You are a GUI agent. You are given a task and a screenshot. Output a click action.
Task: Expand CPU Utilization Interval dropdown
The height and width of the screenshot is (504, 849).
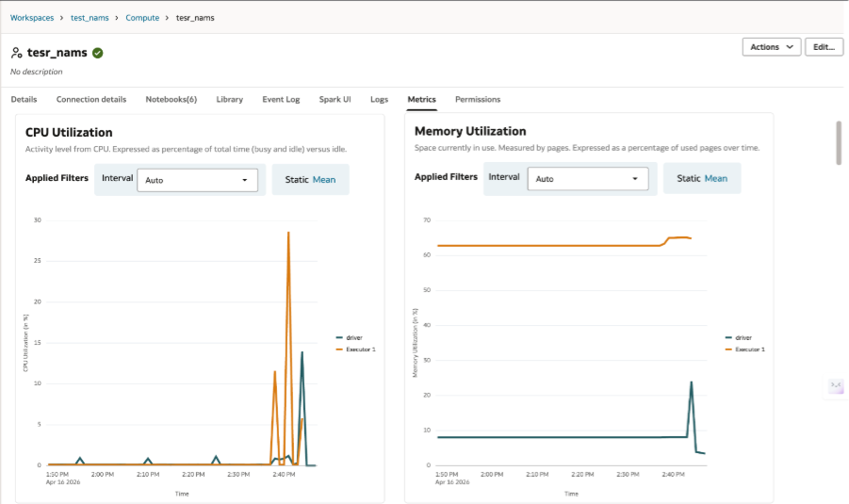198,180
